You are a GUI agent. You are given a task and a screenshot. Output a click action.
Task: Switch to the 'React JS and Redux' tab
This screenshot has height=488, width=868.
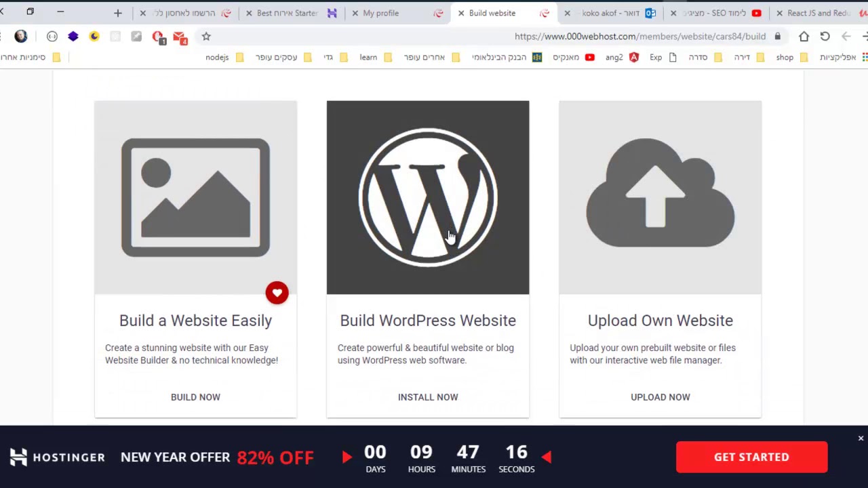tap(817, 13)
